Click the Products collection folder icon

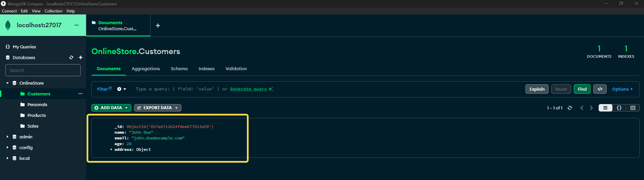tap(23, 115)
